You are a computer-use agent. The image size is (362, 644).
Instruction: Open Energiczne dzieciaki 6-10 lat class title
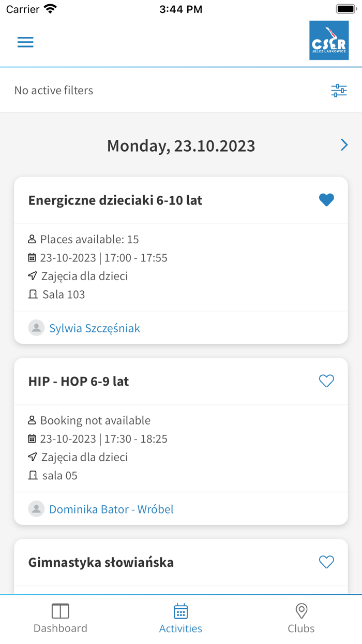[x=115, y=200]
